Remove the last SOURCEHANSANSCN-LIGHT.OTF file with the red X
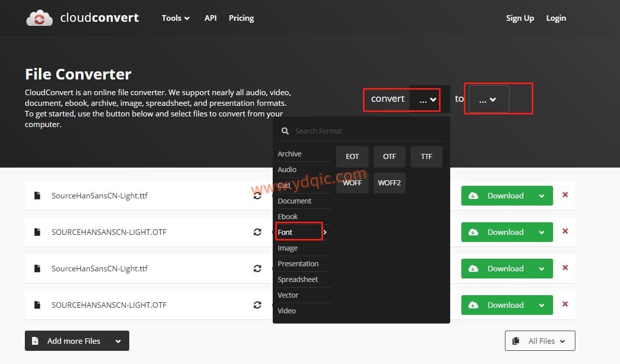This screenshot has width=620, height=364. [x=565, y=304]
